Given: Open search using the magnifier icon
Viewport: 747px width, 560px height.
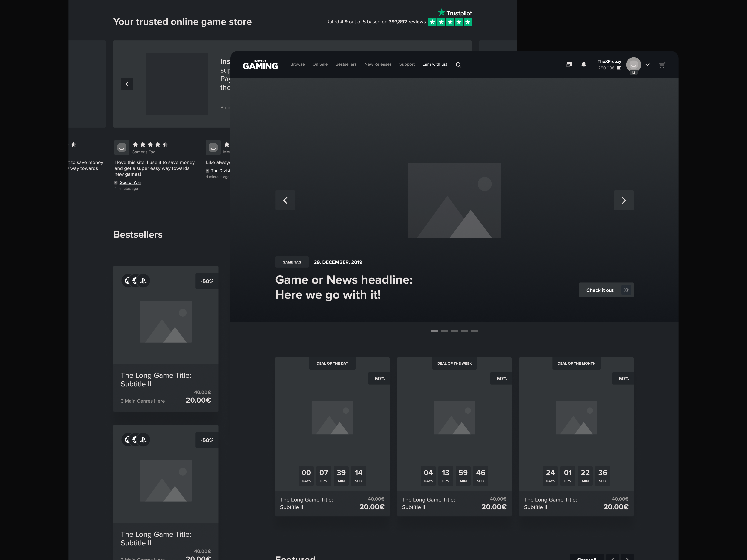Looking at the screenshot, I should [x=458, y=64].
